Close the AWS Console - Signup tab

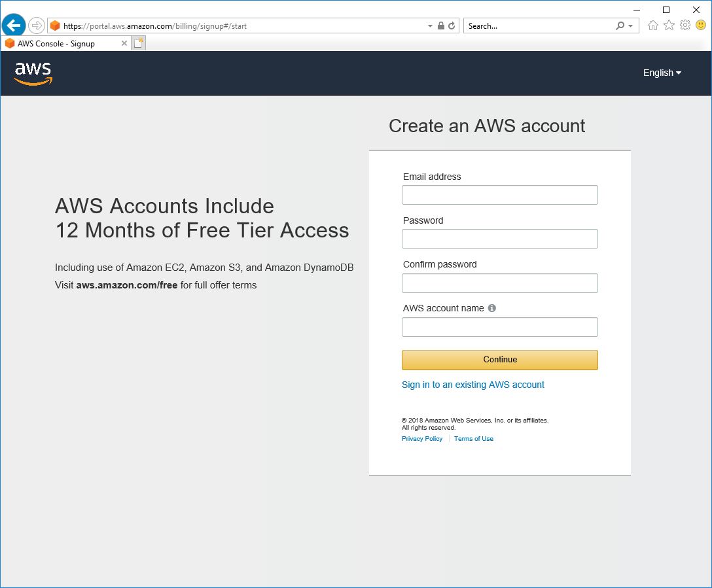[x=124, y=43]
